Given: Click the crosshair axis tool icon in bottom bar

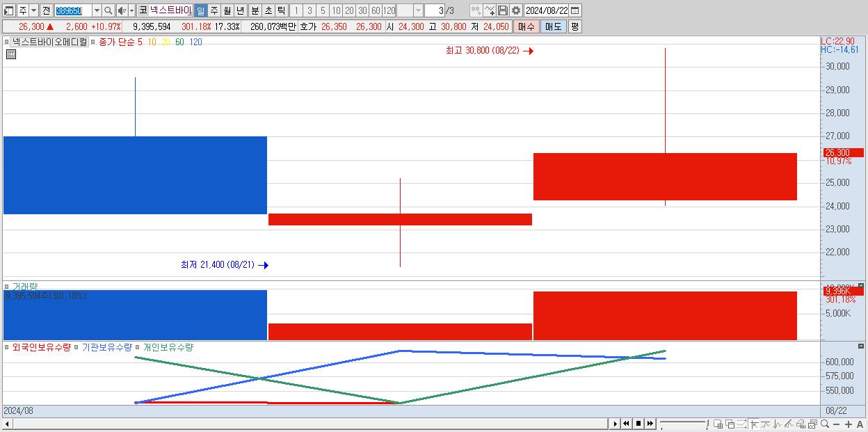Looking at the screenshot, I should pos(754,424).
